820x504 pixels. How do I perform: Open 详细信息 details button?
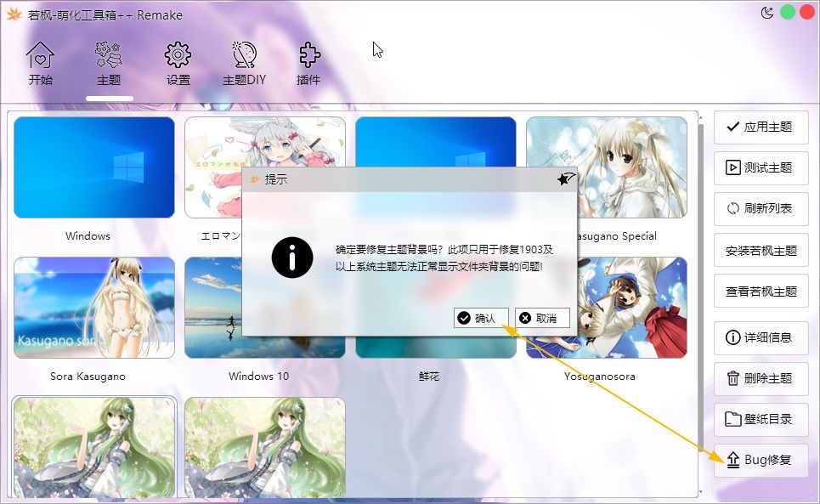pos(761,337)
